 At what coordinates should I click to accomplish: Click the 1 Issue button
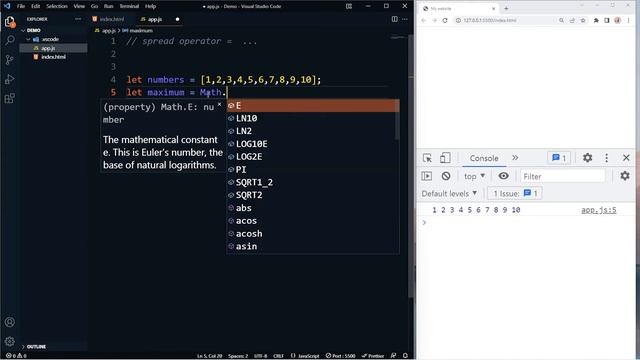[x=515, y=193]
